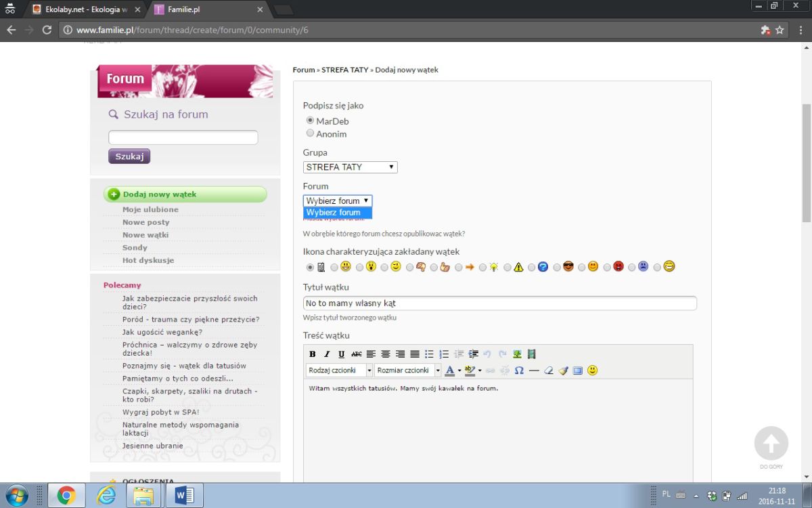Click the highlight background color icon
Screen dimensions: 812x508
(x=470, y=371)
